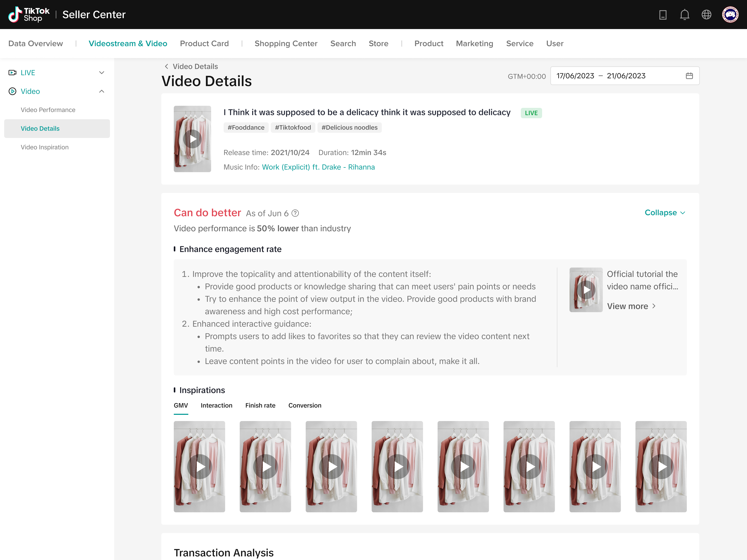Switch to the Interaction inspirations tab
The width and height of the screenshot is (747, 560).
point(216,405)
